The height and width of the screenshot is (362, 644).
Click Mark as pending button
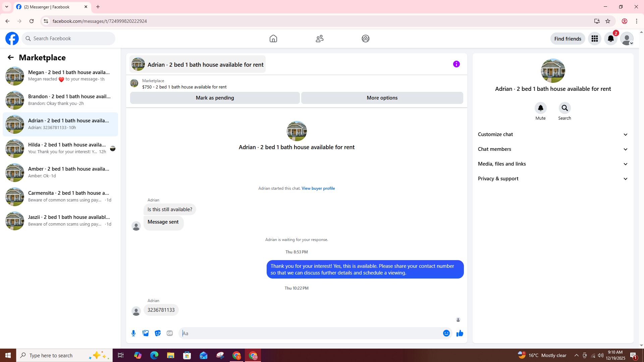(215, 98)
